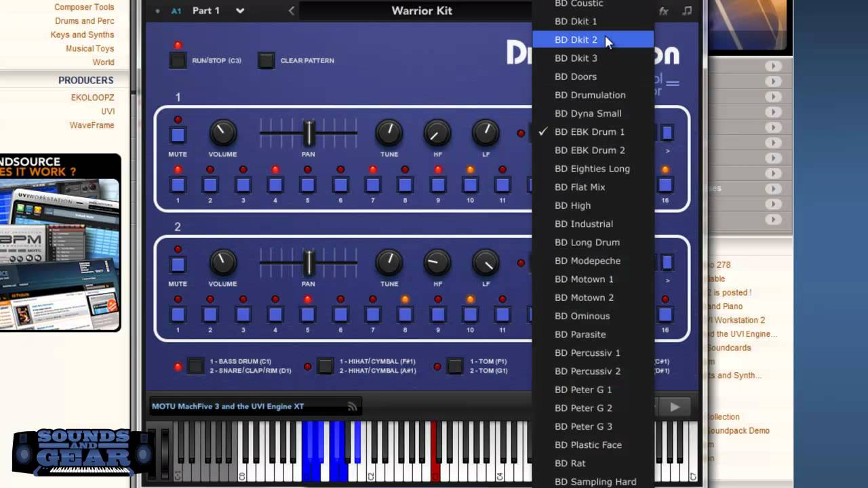Image resolution: width=868 pixels, height=488 pixels.
Task: Click topmost round arrow button in right list
Action: 773,66
